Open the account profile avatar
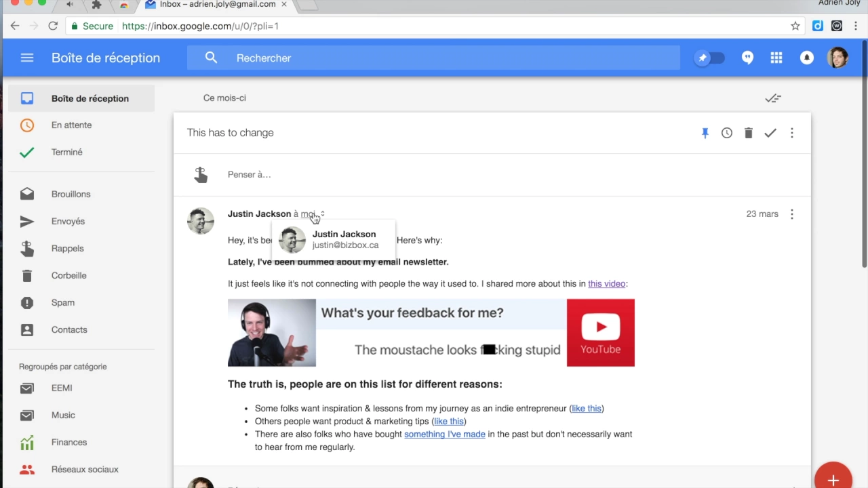Viewport: 868px width, 488px height. coord(838,58)
